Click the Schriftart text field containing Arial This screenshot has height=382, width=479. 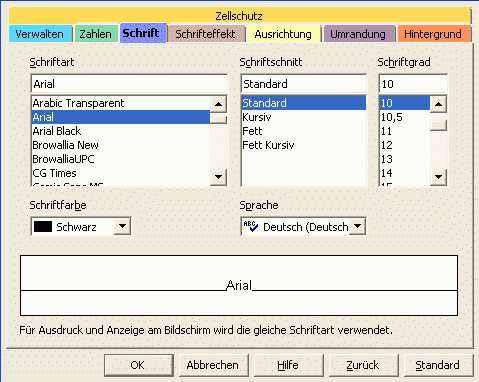tap(129, 84)
